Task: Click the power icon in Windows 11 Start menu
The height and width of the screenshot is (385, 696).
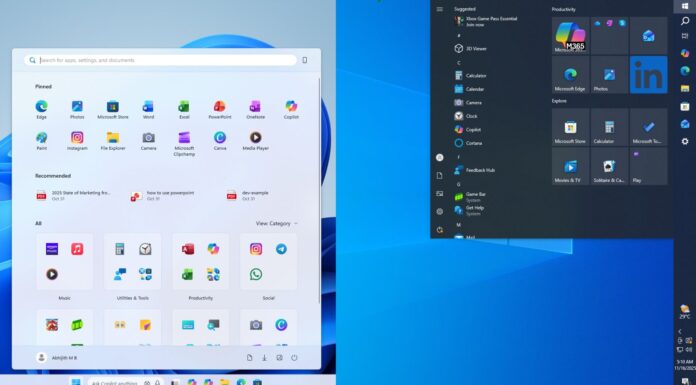Action: pyautogui.click(x=294, y=357)
